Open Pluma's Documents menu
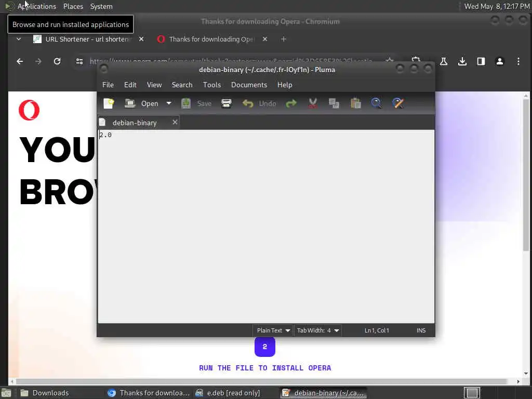This screenshot has width=532, height=399. [249, 85]
